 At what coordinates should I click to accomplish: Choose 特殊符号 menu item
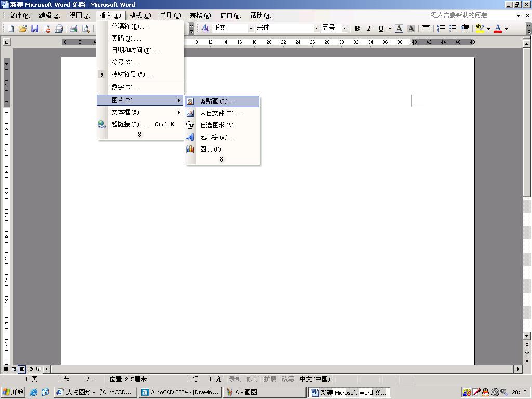pos(140,74)
